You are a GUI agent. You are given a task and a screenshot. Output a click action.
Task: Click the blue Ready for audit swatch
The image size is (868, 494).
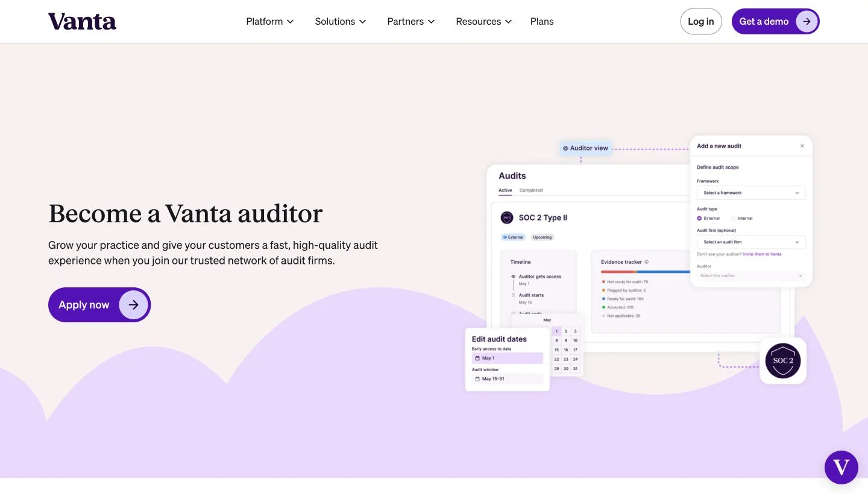click(x=603, y=299)
